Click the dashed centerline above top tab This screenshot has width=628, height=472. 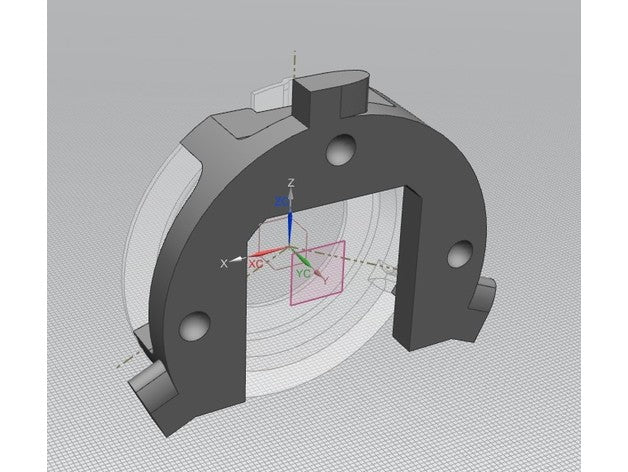tap(294, 64)
